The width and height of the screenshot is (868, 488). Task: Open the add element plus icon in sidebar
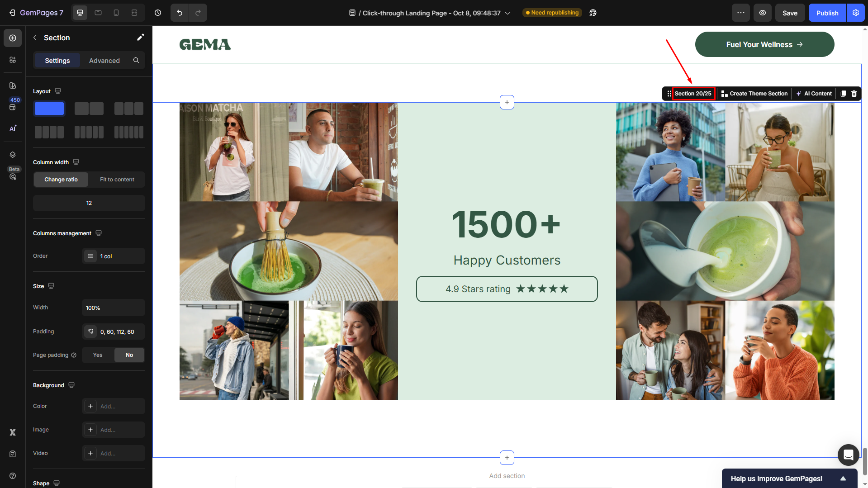[x=13, y=38]
